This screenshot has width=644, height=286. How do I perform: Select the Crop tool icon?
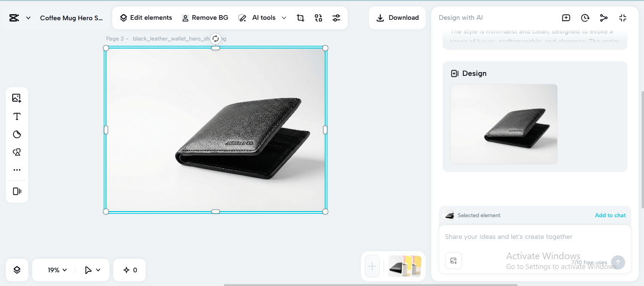(301, 18)
